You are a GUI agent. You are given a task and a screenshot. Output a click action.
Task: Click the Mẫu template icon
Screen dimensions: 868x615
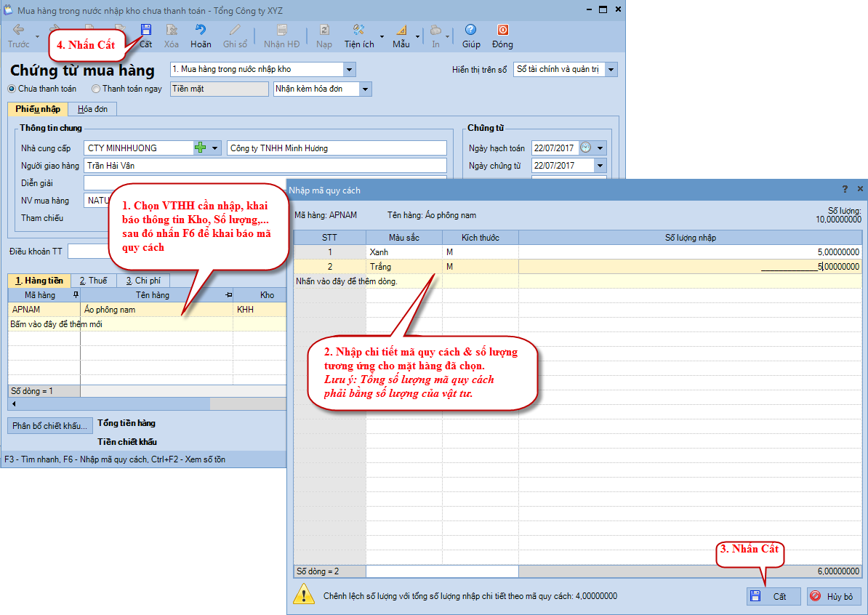401,31
